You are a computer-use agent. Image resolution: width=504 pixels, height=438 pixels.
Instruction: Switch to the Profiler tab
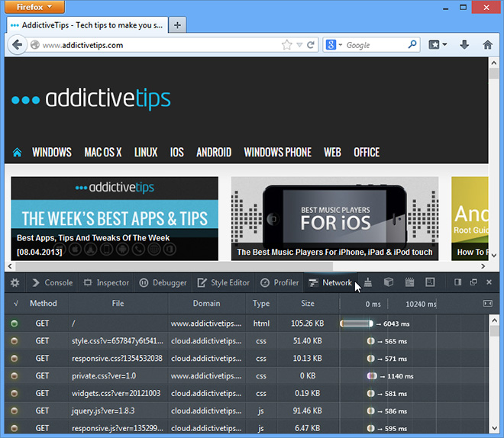point(279,282)
